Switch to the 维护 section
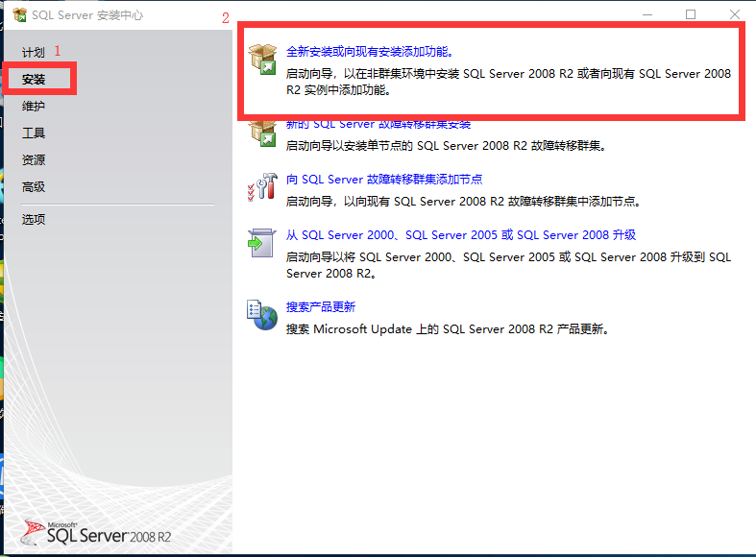 pyautogui.click(x=34, y=106)
